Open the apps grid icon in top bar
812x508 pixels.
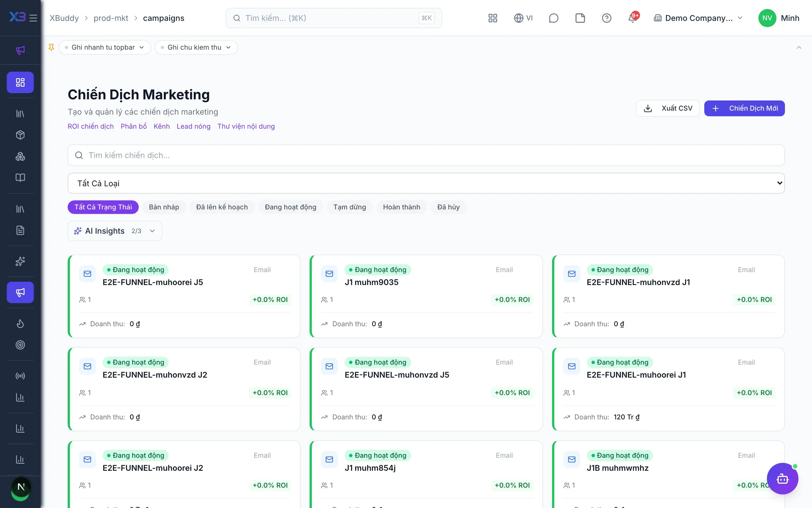493,18
